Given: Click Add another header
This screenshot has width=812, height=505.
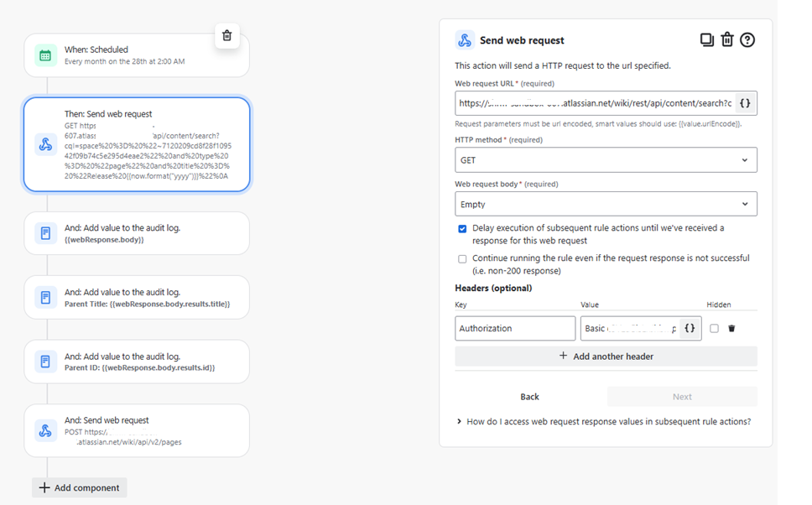Looking at the screenshot, I should tap(606, 357).
